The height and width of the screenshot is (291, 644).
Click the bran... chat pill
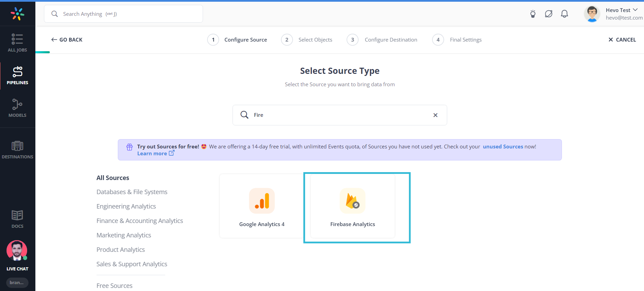click(x=17, y=282)
